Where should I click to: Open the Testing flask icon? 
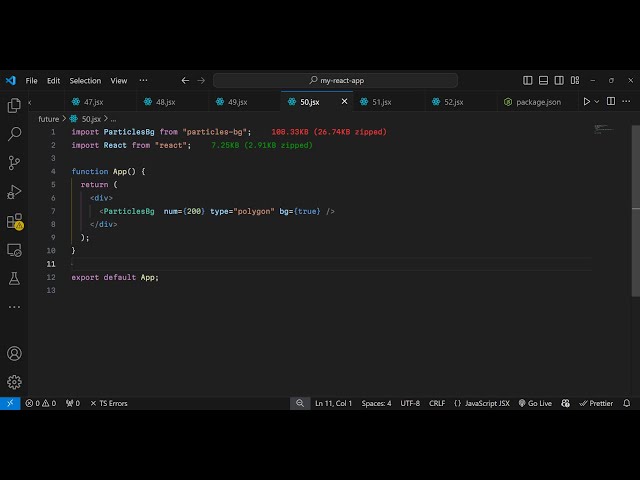(14, 278)
